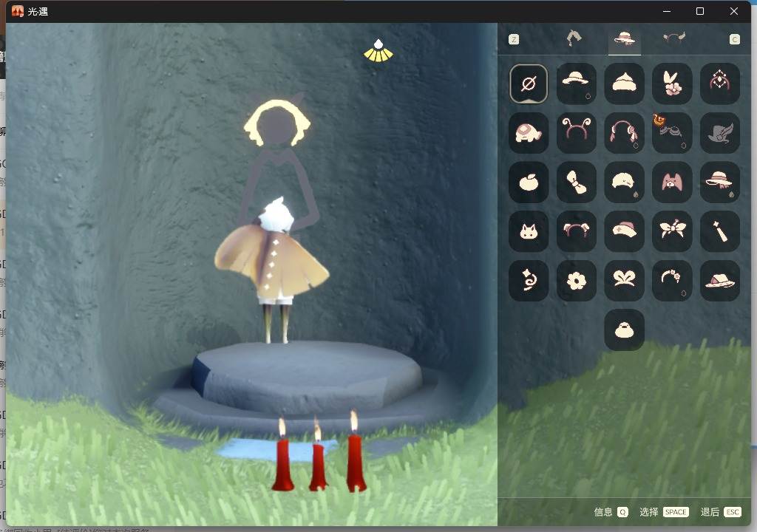Select the flower head accessory
Image resolution: width=757 pixels, height=532 pixels.
coord(577,281)
